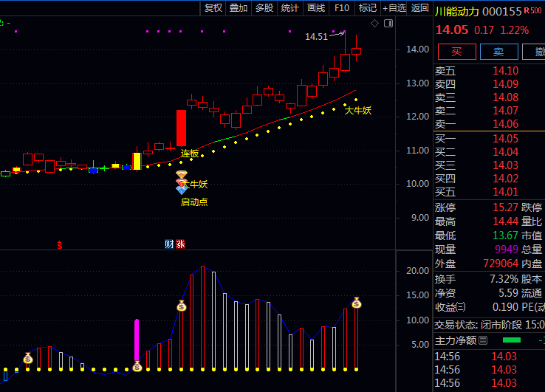The image size is (545, 392).
Task: Open F10 company info
Action: click(342, 8)
